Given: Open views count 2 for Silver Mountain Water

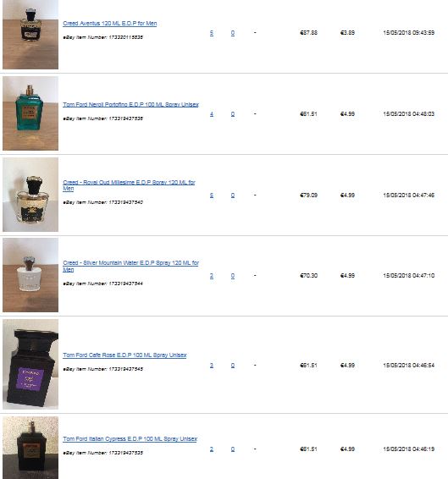Looking at the screenshot, I should tap(212, 276).
